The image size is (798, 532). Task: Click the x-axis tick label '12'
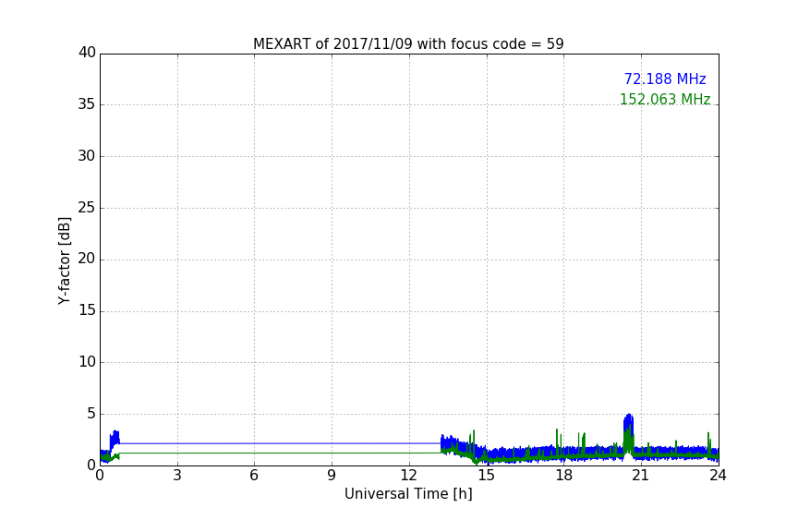click(x=408, y=476)
